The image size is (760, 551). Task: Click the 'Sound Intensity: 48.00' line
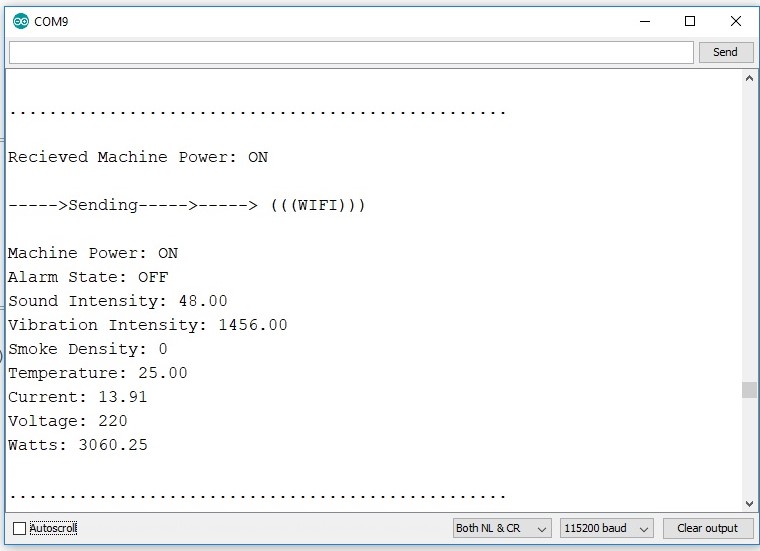[x=118, y=301]
